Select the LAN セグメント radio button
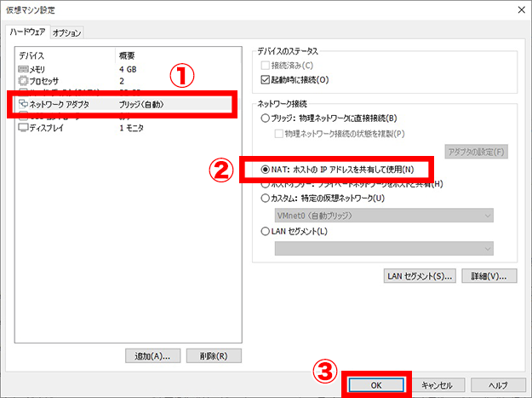The width and height of the screenshot is (532, 398). [x=265, y=231]
